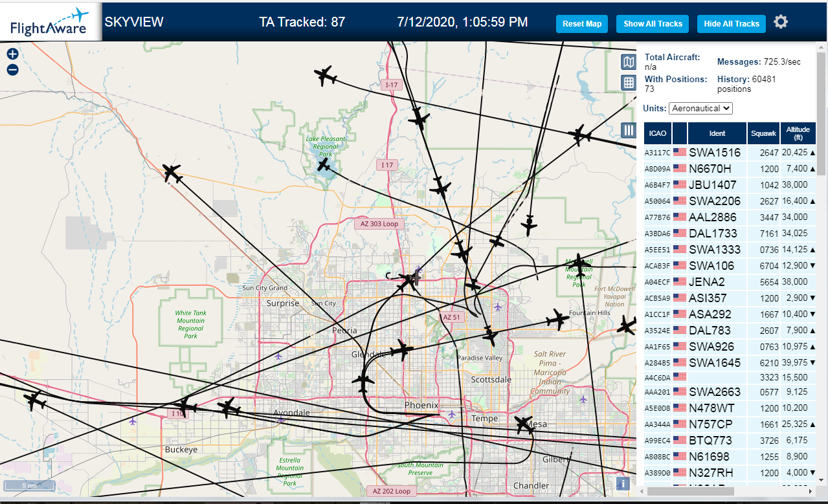This screenshot has width=828, height=504.
Task: Sort the table by Squawk column
Action: click(x=763, y=133)
